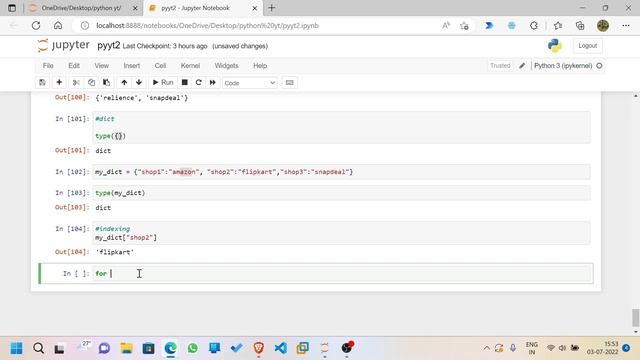Viewport: 640px width, 360px height.
Task: Open the File menu
Action: [48, 66]
